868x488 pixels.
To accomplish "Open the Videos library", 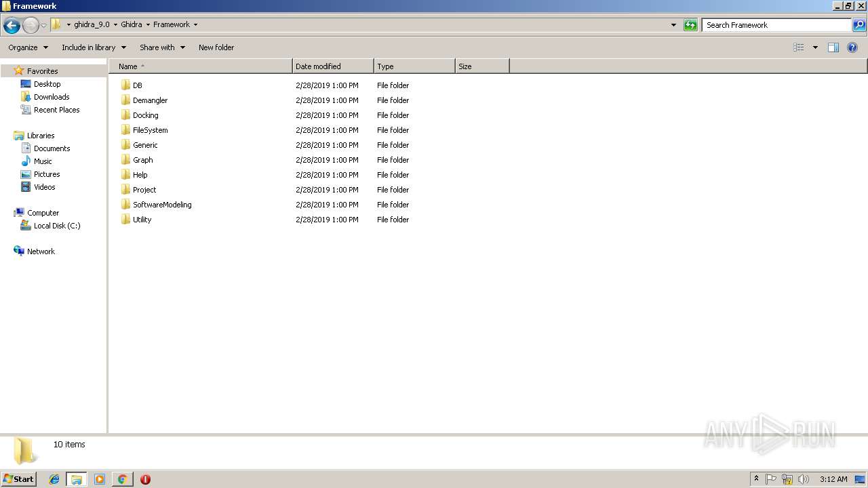I will (44, 187).
